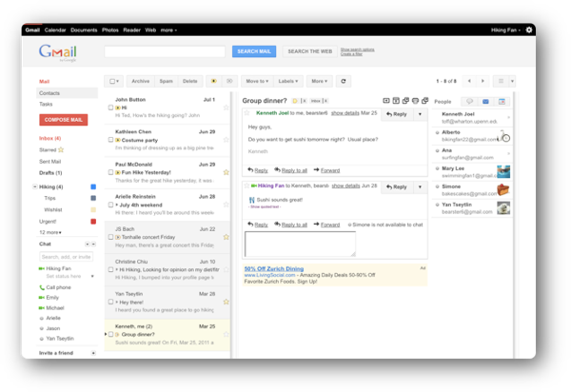Click the Starred label star icon
Screen dimensions: 571x392
tap(61, 149)
